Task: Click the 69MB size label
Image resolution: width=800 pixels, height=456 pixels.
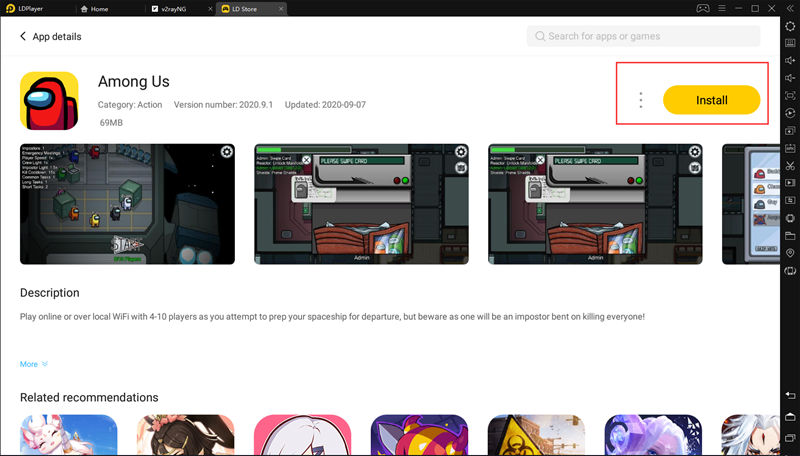Action: [x=111, y=122]
